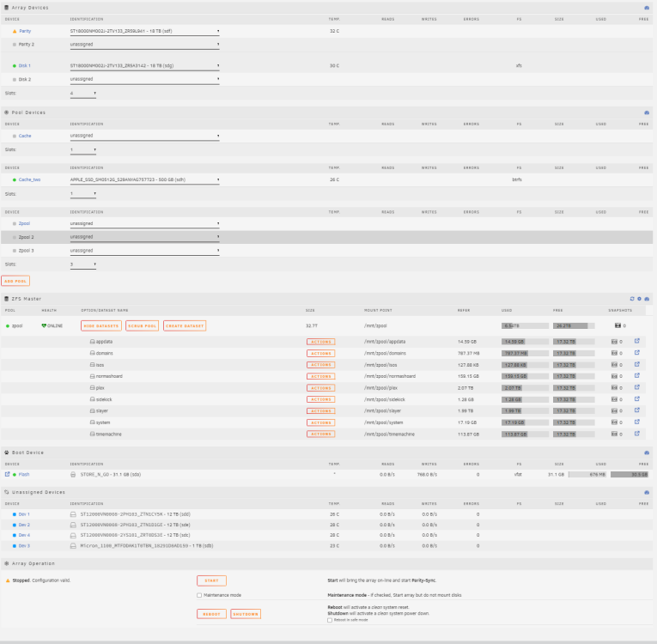This screenshot has width=657, height=644.
Task: Click the Parity warning triangle icon
Action: pos(15,31)
